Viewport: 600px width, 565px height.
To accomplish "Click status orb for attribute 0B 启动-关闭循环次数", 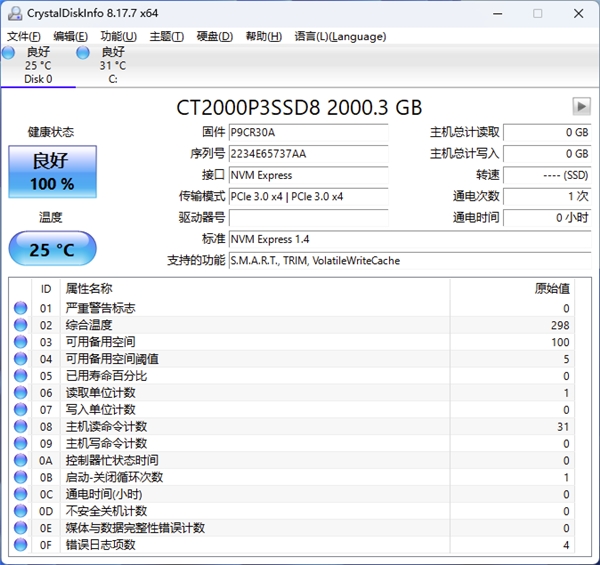I will 21,477.
